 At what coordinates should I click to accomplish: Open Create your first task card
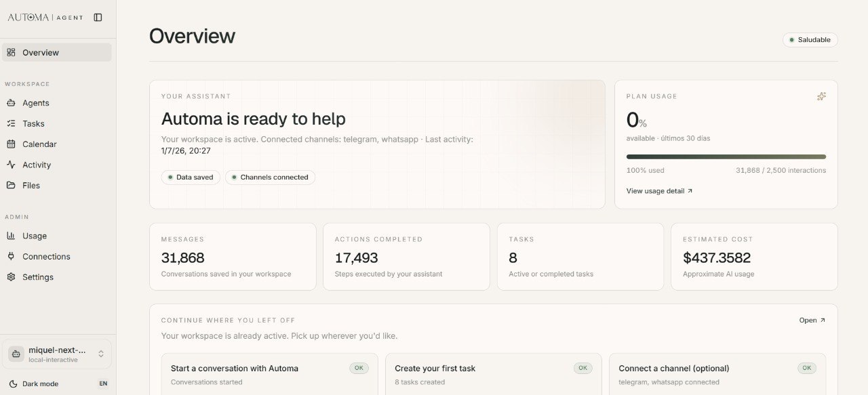click(493, 375)
